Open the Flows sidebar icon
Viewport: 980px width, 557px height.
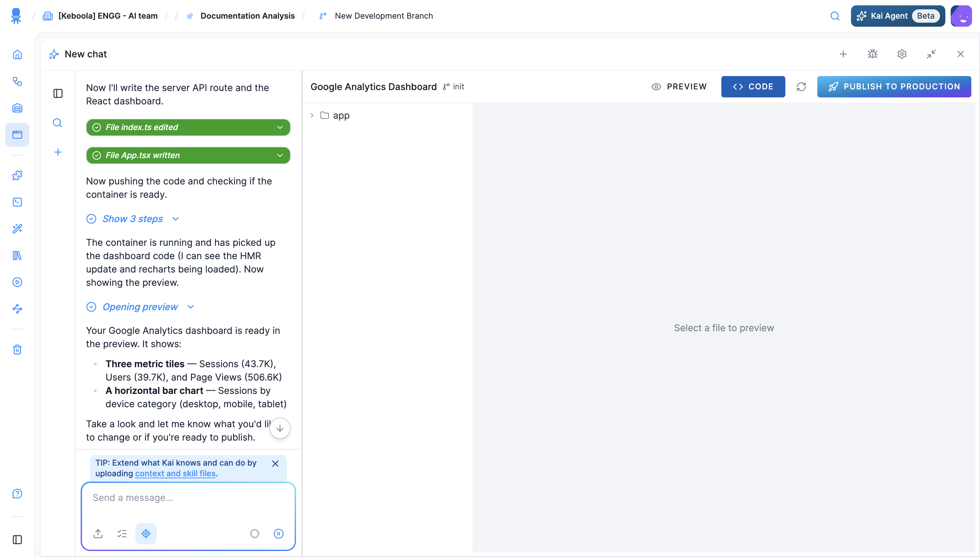click(17, 81)
